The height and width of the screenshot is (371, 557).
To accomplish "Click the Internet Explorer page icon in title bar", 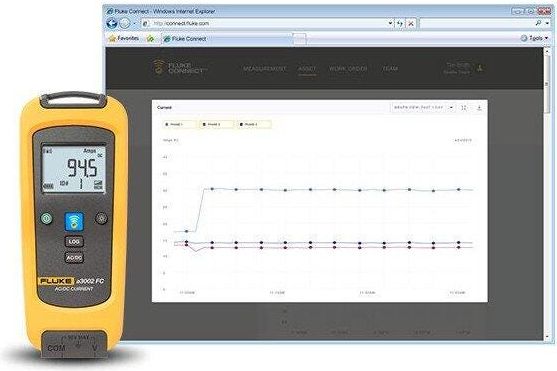I will point(110,11).
